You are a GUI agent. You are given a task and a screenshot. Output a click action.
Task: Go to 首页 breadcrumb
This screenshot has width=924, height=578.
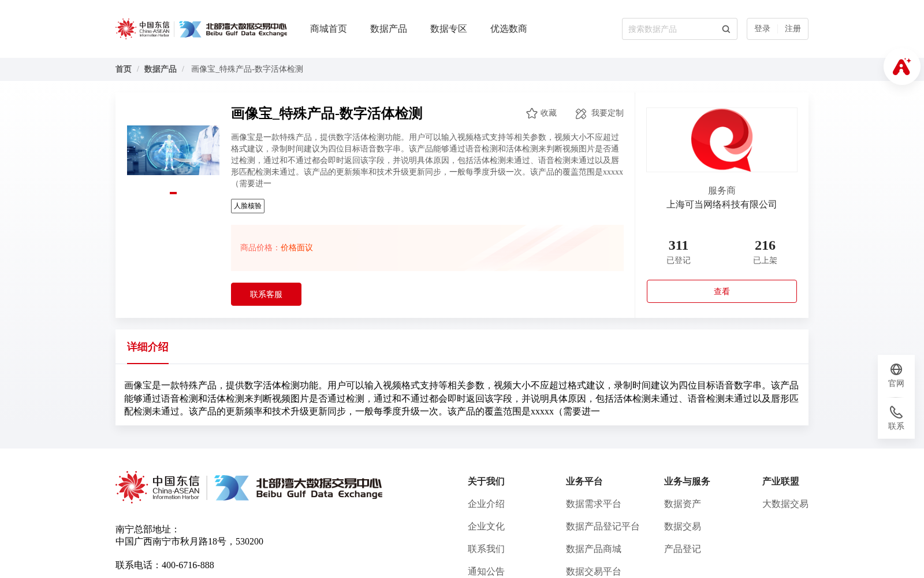(124, 69)
